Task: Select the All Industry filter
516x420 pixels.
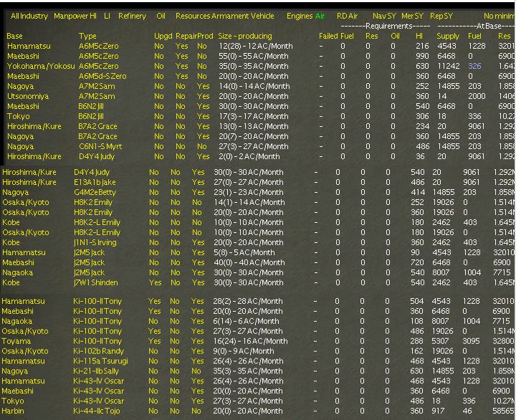Action: (29, 16)
